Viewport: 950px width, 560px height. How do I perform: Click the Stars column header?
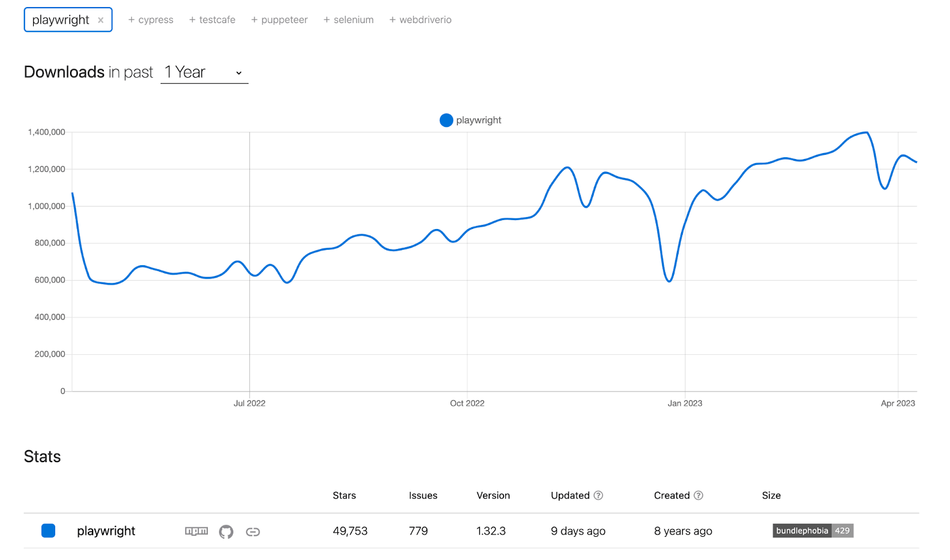pyautogui.click(x=344, y=495)
